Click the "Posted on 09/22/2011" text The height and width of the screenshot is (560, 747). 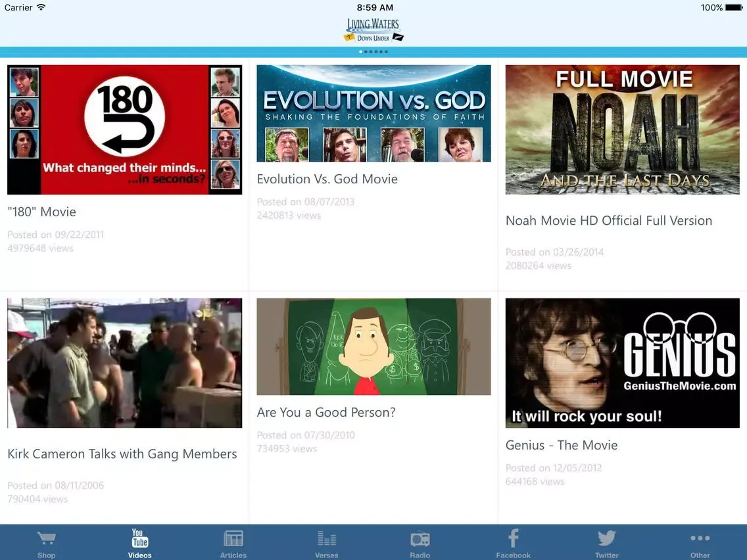[x=56, y=235]
